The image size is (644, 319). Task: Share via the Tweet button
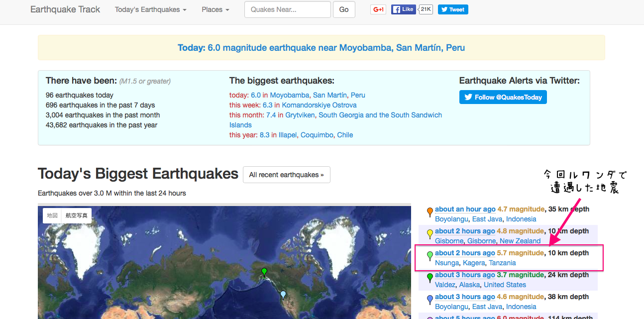click(x=452, y=9)
